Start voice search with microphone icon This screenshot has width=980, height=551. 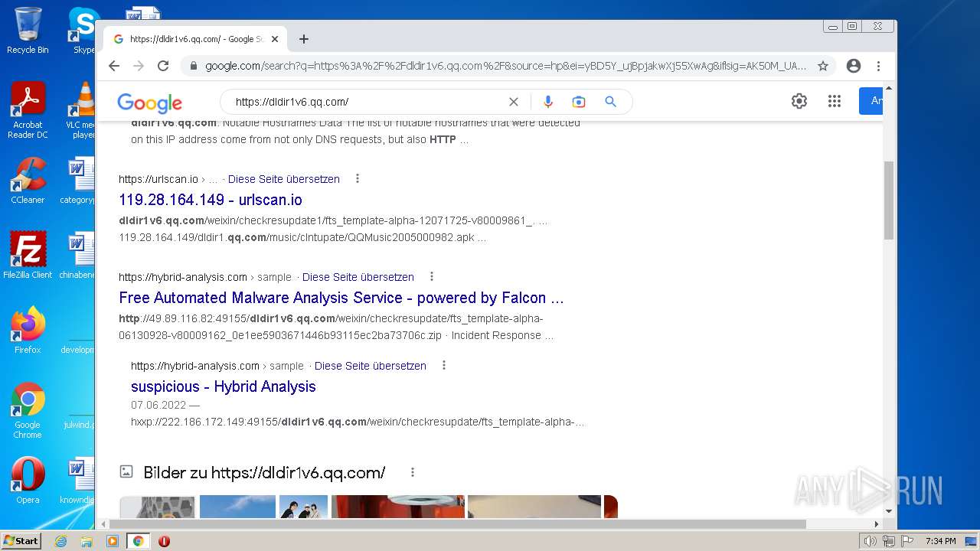[x=548, y=102]
